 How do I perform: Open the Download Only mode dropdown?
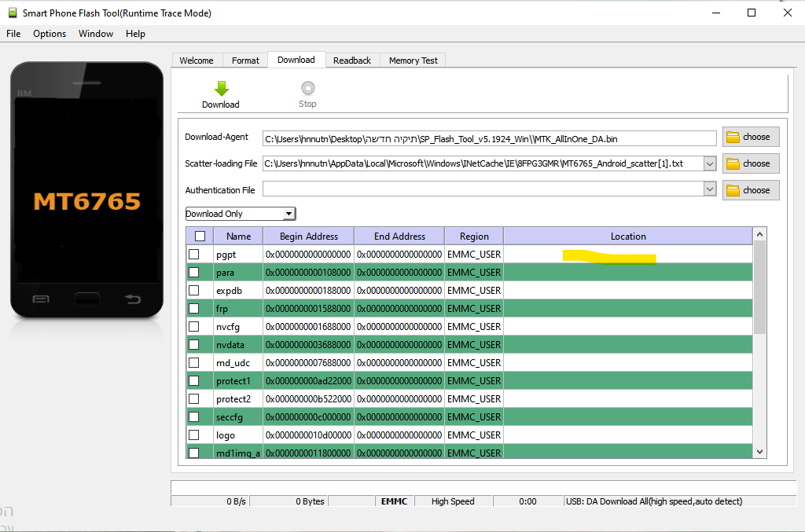coord(289,214)
